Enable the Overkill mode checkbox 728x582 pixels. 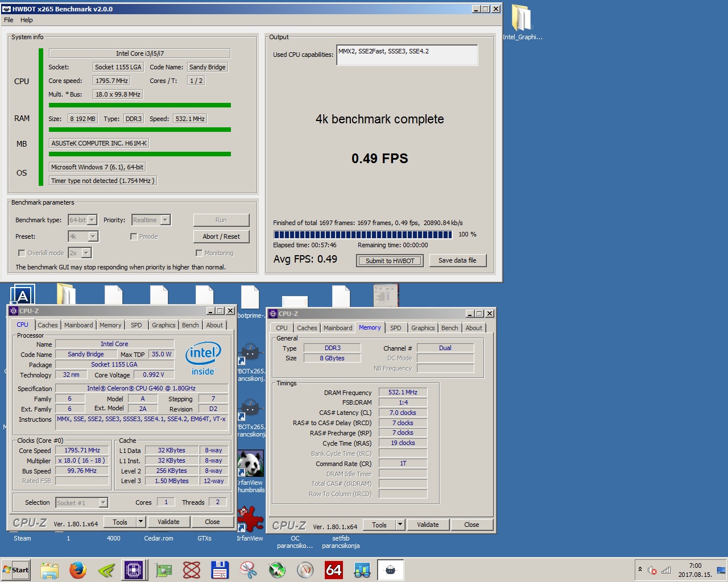pyautogui.click(x=22, y=253)
